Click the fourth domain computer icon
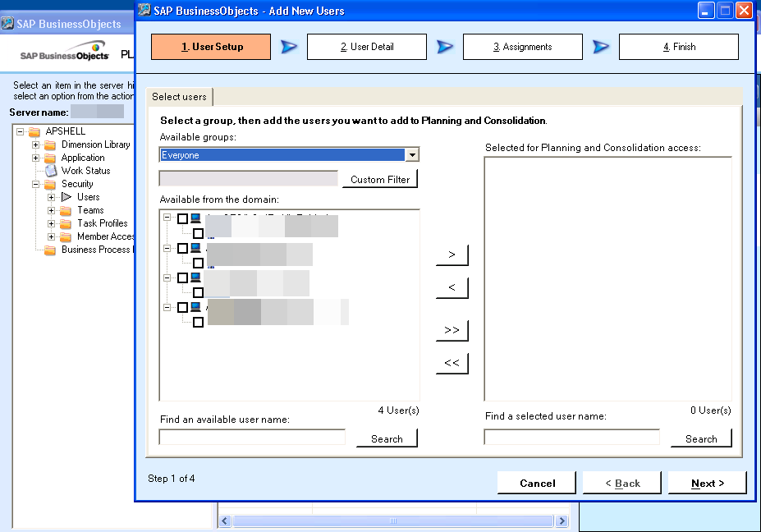 coord(195,307)
